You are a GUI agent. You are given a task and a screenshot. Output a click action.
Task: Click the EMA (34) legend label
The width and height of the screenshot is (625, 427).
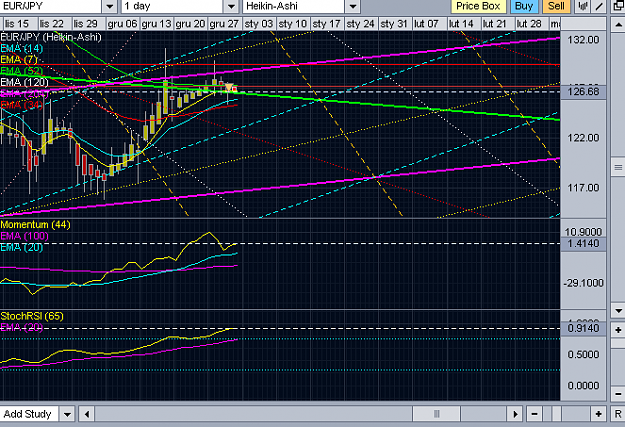[x=22, y=104]
